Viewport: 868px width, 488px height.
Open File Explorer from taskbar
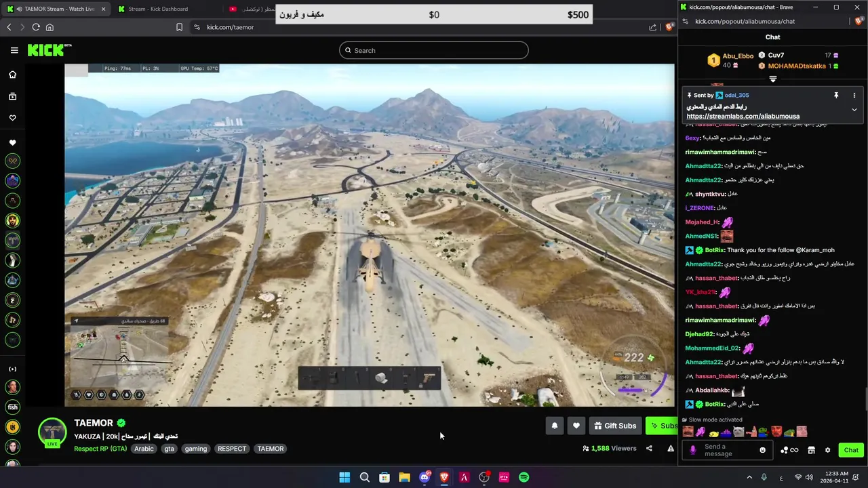[404, 477]
